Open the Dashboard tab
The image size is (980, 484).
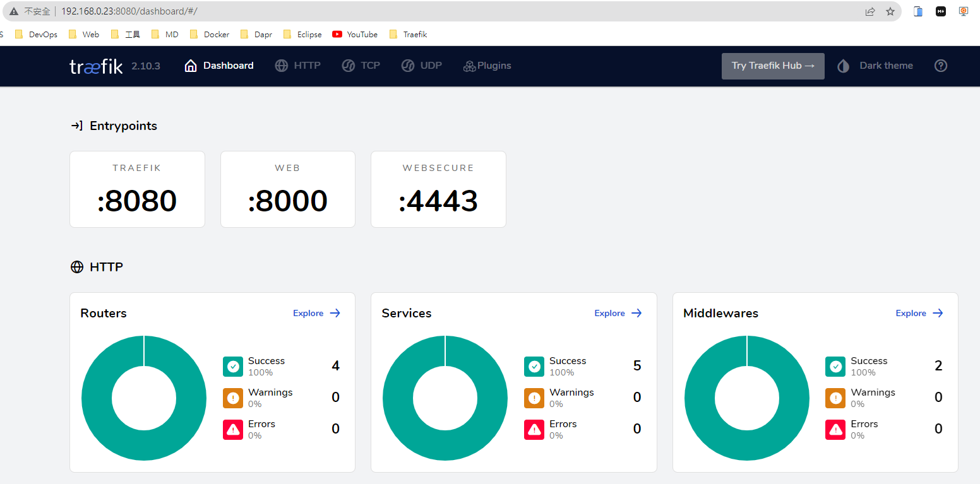coord(219,66)
